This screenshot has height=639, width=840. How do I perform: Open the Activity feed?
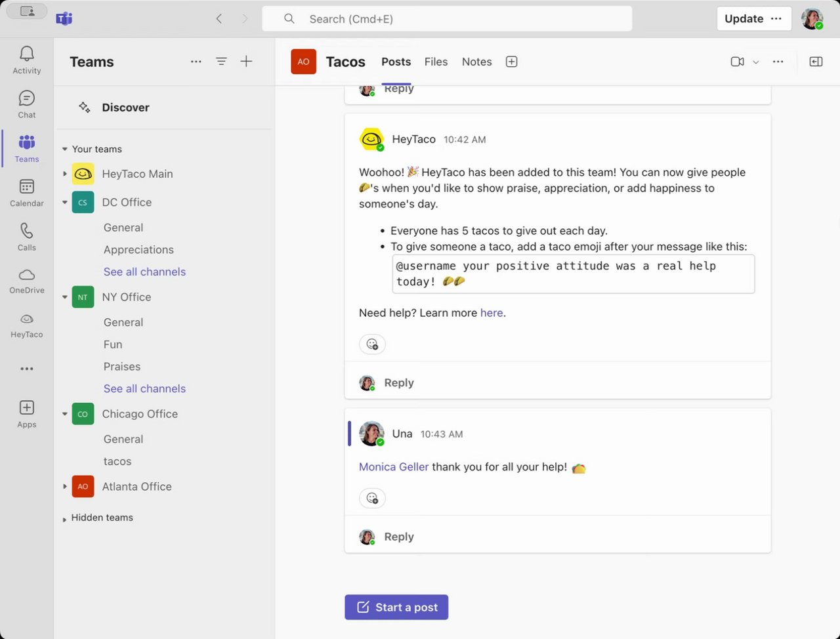coord(27,60)
